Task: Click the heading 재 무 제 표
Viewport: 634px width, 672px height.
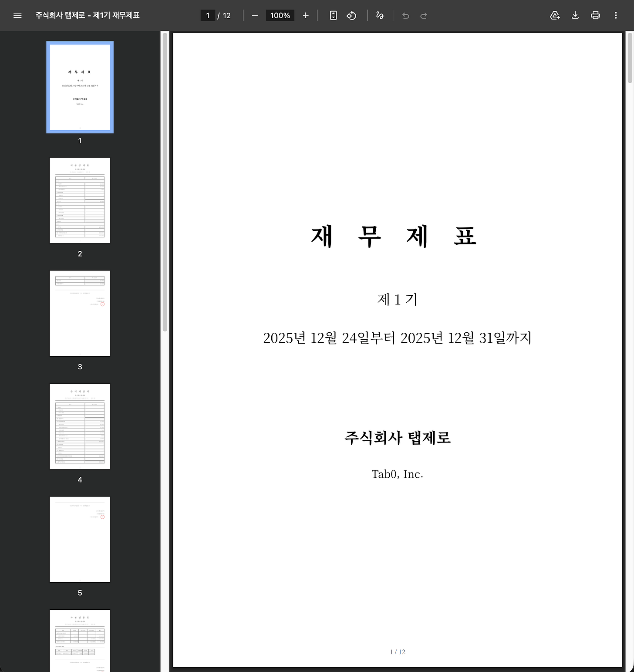Action: [394, 236]
